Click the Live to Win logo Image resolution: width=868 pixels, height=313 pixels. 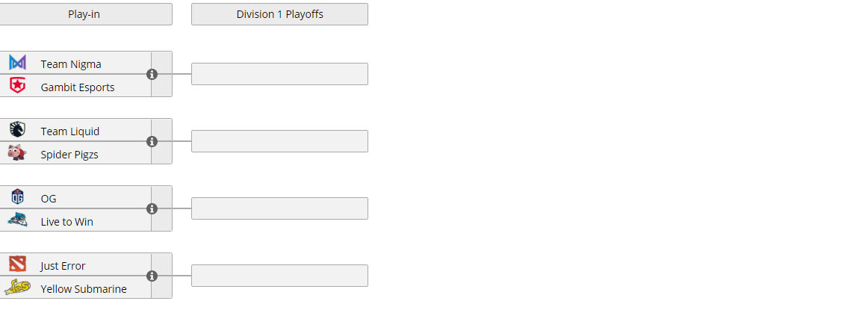pyautogui.click(x=17, y=220)
